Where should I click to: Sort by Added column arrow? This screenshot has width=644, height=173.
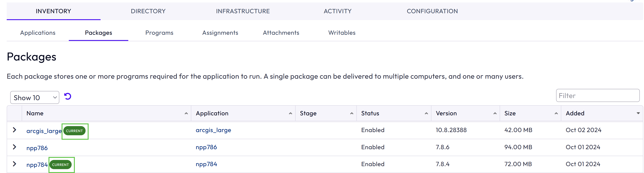tap(638, 114)
